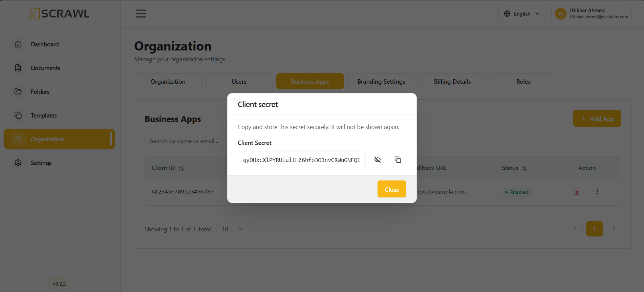Click the client secret text field
This screenshot has height=292, width=644.
302,160
